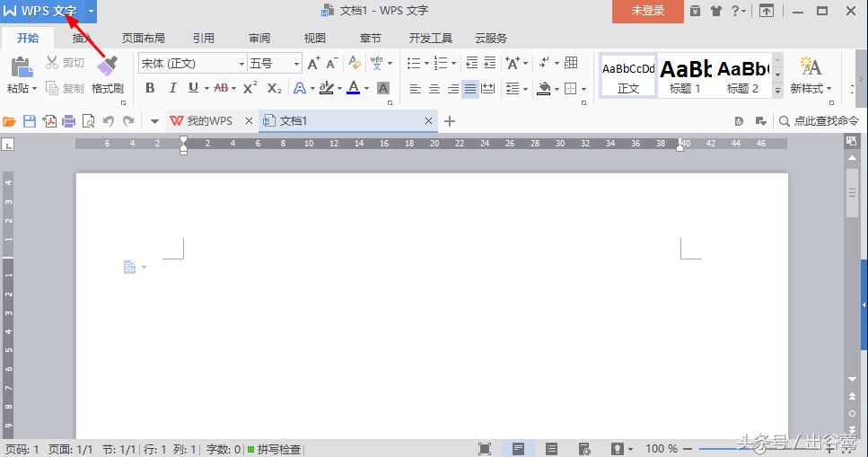Align text left
This screenshot has height=457, width=868.
coord(416,89)
